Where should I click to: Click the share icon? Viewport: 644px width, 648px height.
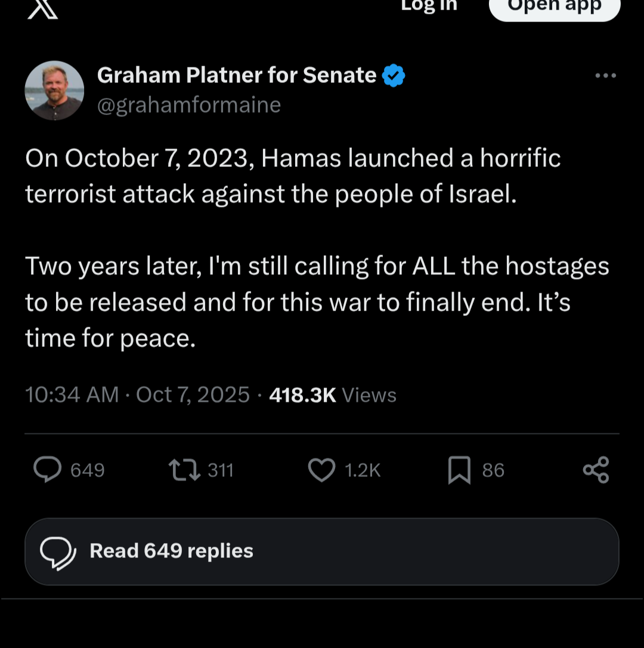[x=596, y=470]
